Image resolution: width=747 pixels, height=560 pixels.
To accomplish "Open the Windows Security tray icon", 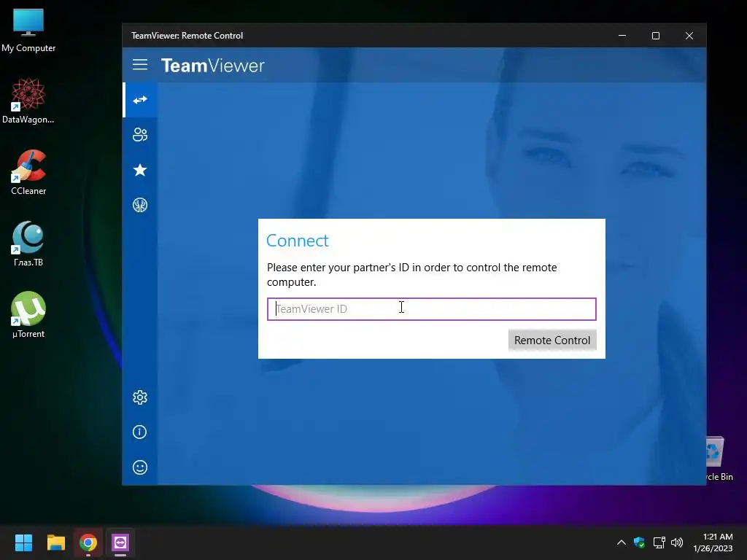I will [x=639, y=542].
